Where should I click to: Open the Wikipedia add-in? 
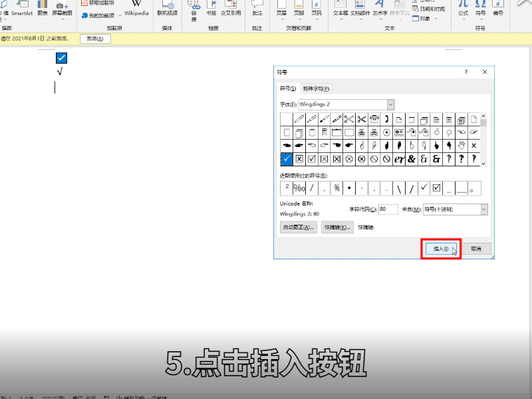point(136,9)
